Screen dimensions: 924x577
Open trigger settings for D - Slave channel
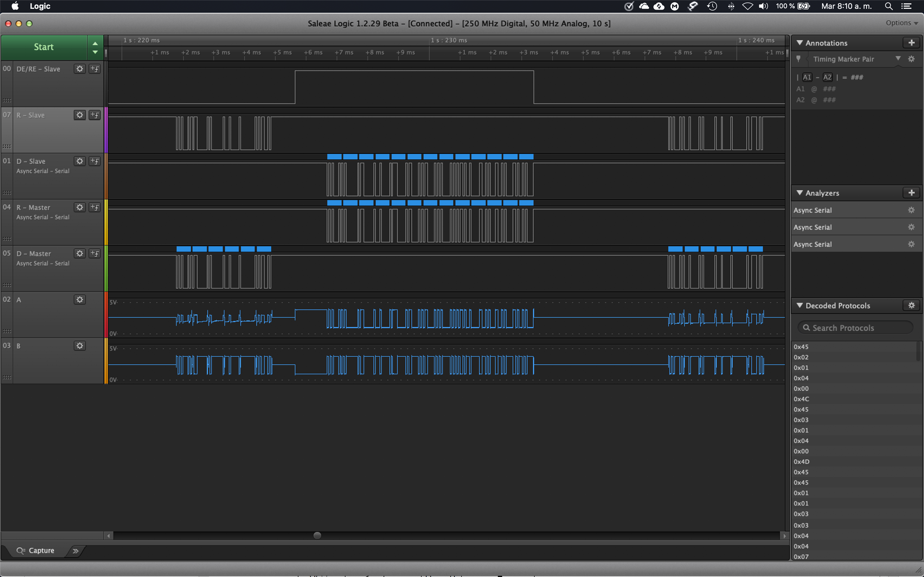click(95, 161)
